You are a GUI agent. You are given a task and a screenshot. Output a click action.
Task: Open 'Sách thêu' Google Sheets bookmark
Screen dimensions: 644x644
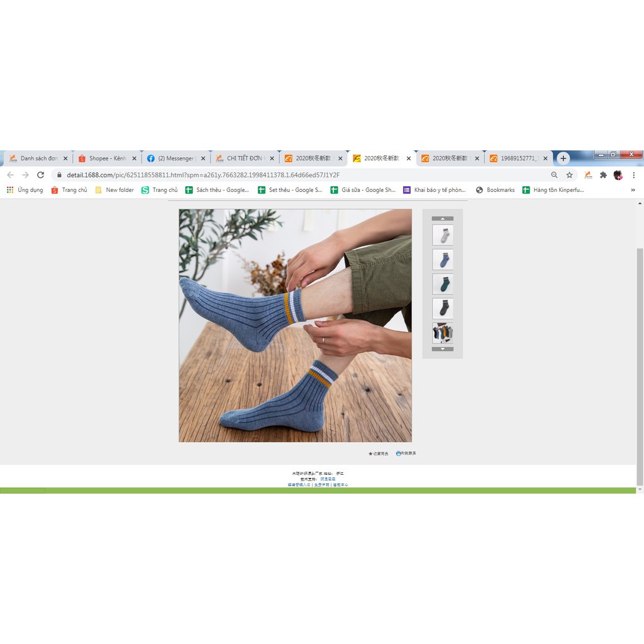[x=217, y=190]
